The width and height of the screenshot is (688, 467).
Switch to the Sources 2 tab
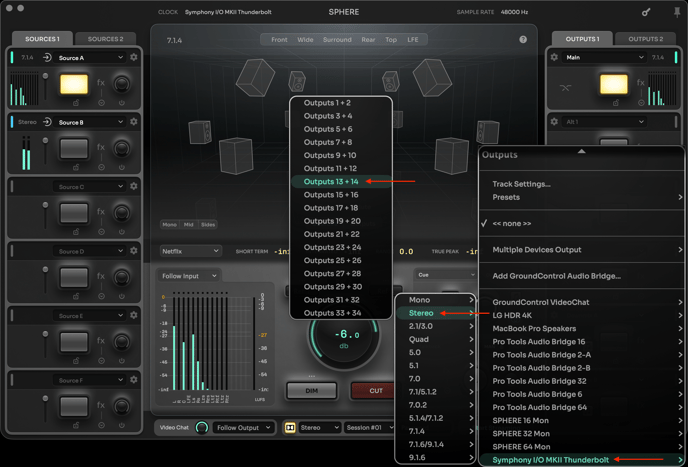pyautogui.click(x=105, y=39)
